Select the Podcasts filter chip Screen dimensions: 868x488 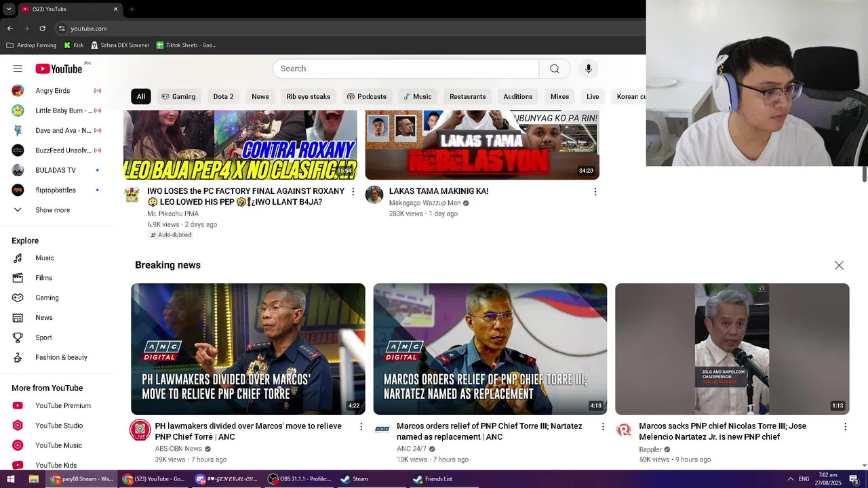[366, 96]
